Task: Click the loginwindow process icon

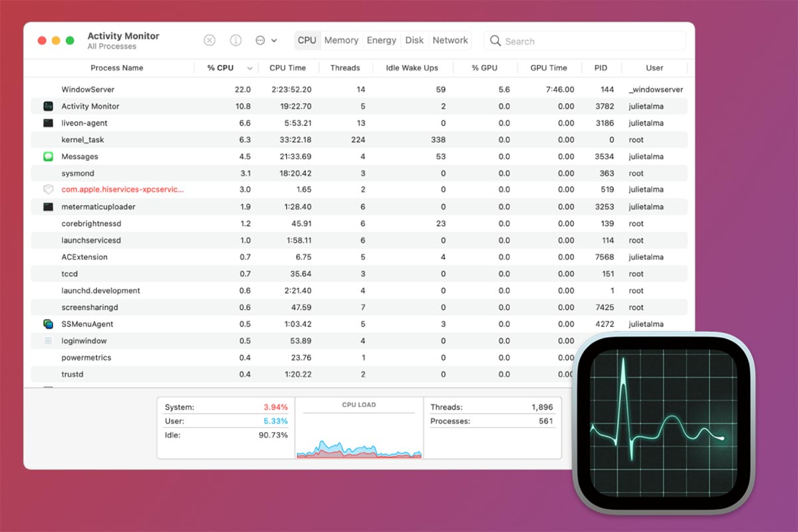Action: pyautogui.click(x=48, y=341)
